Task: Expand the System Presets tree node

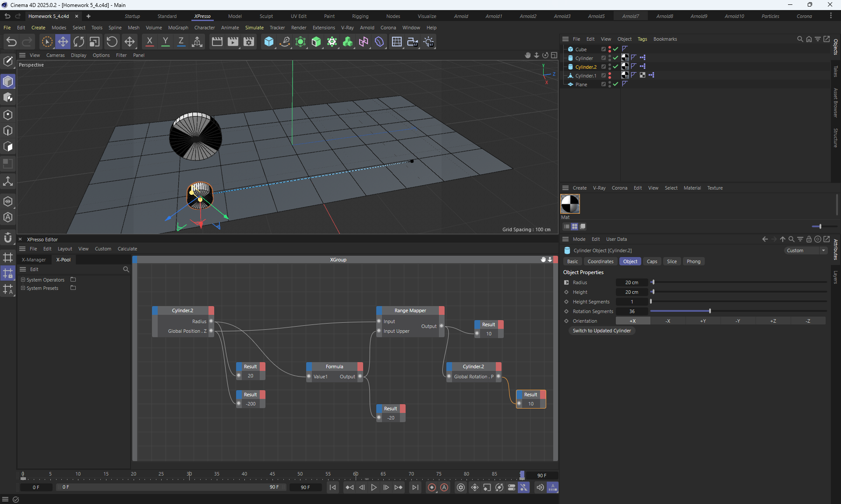Action: click(23, 288)
